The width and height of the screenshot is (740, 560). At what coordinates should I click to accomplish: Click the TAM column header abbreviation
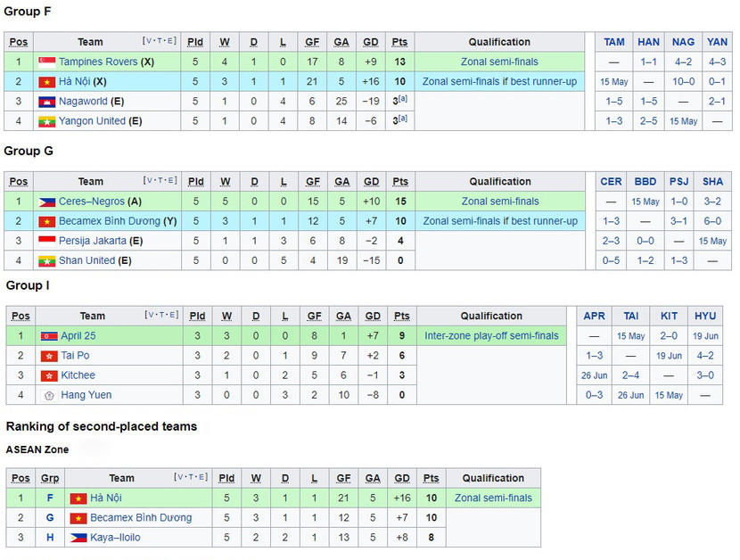pyautogui.click(x=614, y=42)
